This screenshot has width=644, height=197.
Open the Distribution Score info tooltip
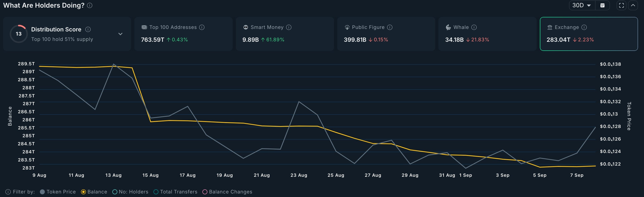(x=88, y=30)
